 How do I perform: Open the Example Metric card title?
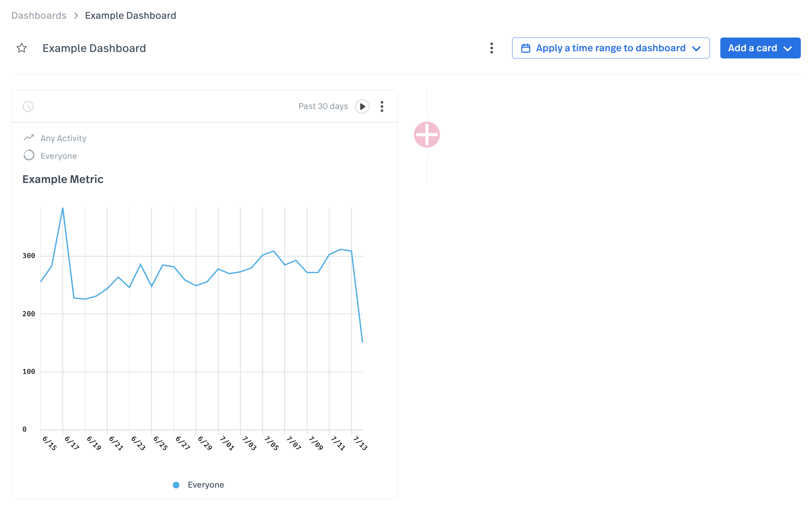pos(63,179)
